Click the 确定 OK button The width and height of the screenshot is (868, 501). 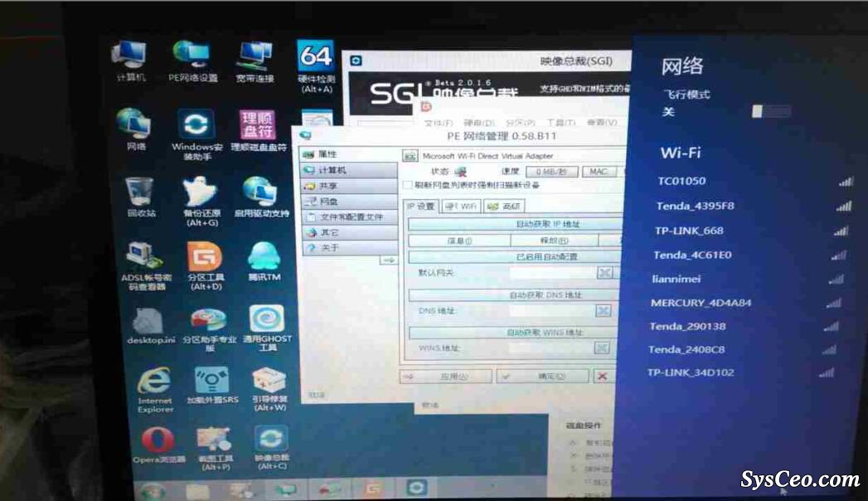[542, 377]
